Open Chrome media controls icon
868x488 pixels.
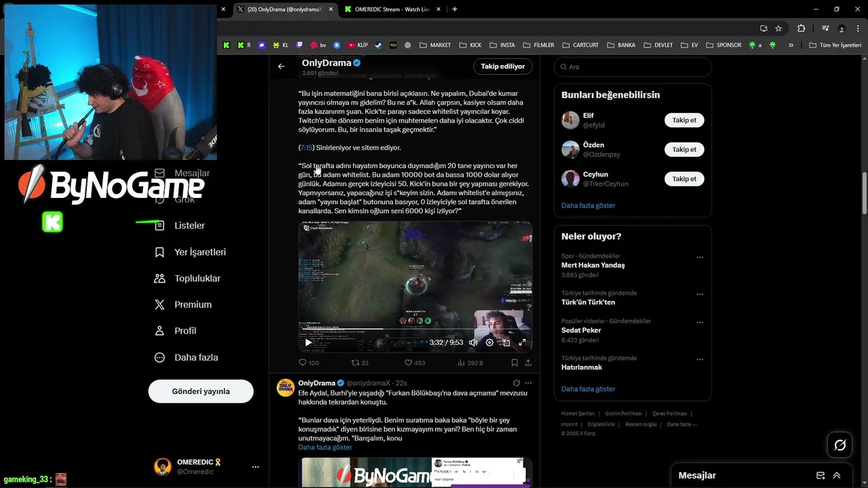(x=825, y=28)
